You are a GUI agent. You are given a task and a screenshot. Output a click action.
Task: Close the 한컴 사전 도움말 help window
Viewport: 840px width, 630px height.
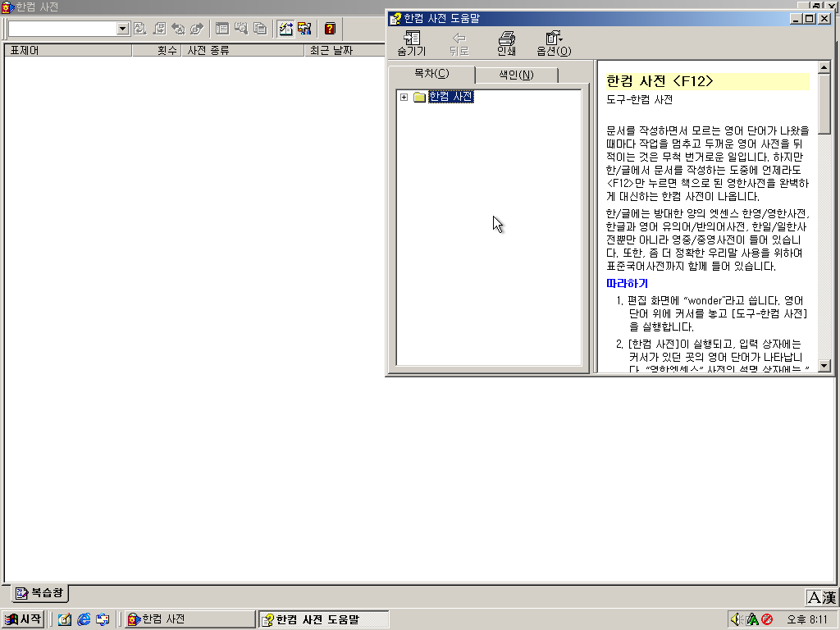pos(824,19)
